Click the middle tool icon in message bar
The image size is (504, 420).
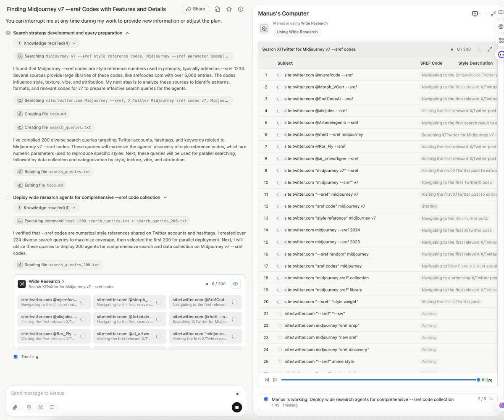41,407
